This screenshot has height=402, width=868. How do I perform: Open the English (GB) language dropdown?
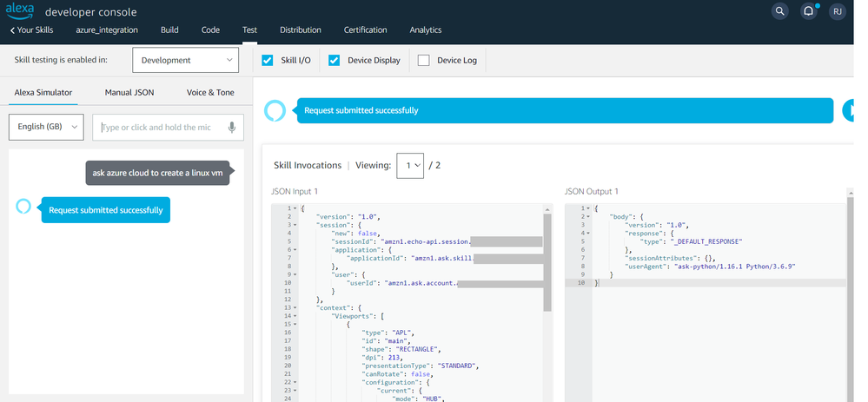click(47, 127)
